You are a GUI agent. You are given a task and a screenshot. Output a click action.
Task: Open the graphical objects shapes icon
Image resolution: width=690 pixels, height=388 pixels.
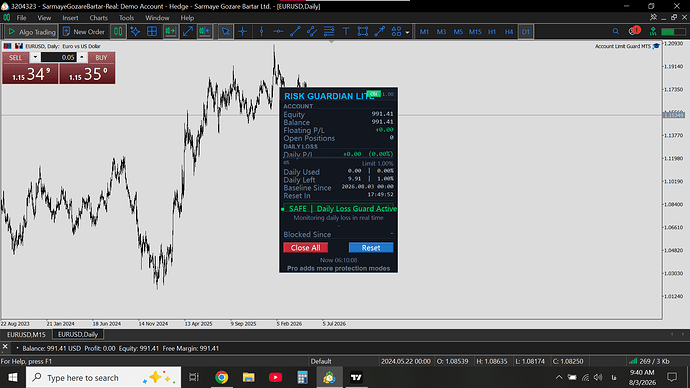click(x=396, y=32)
